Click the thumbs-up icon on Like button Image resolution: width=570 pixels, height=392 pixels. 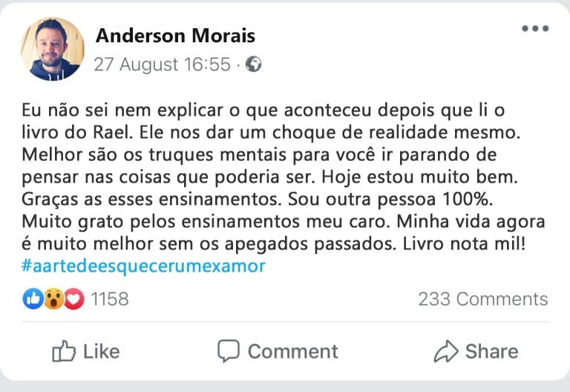(65, 350)
